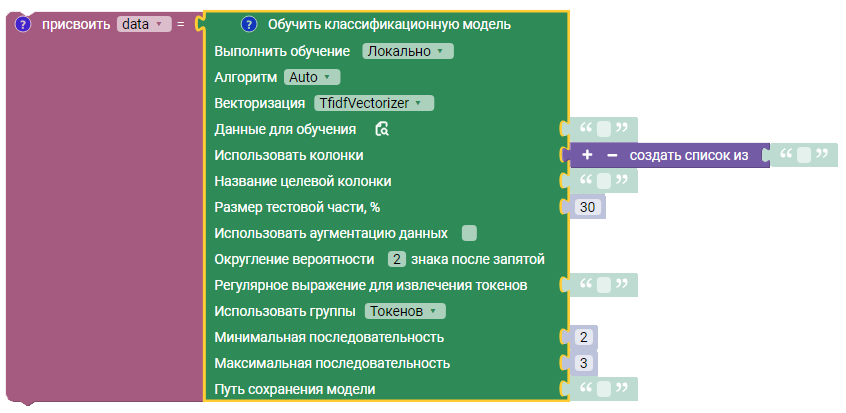846x413 pixels.
Task: Toggle Использовать аугментацию данных checkbox
Action: point(469,233)
